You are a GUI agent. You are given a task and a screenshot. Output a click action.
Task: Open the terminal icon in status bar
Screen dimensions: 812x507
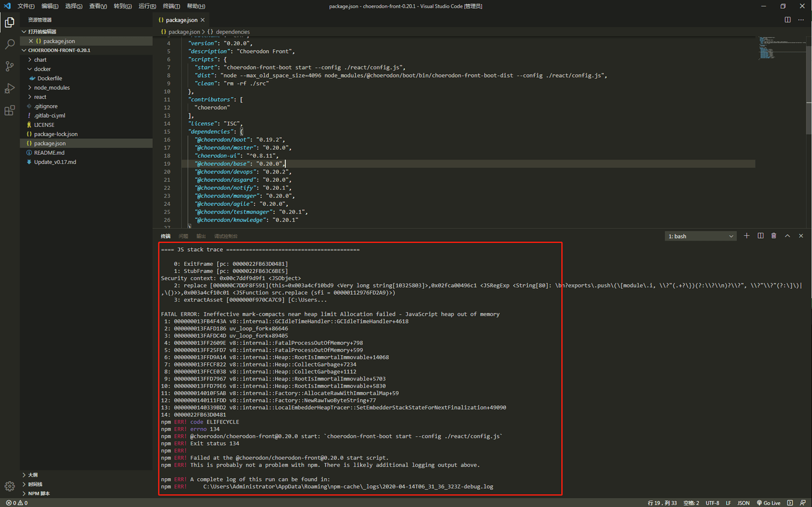[790, 503]
